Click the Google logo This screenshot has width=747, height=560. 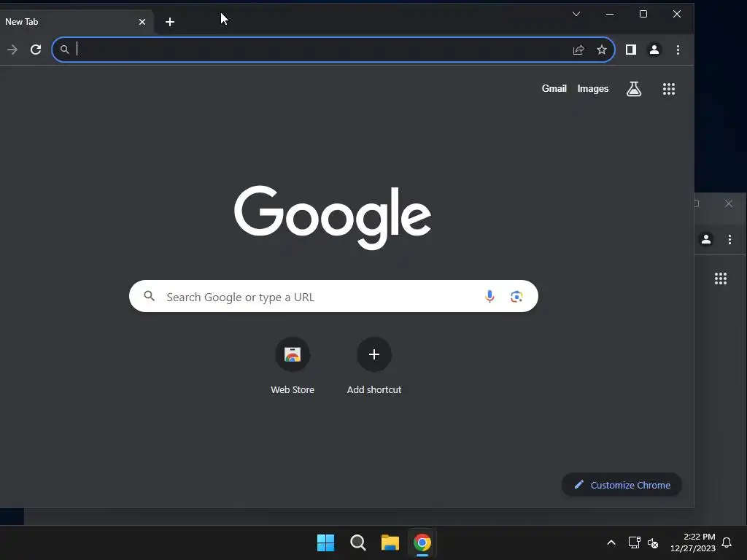(x=333, y=217)
